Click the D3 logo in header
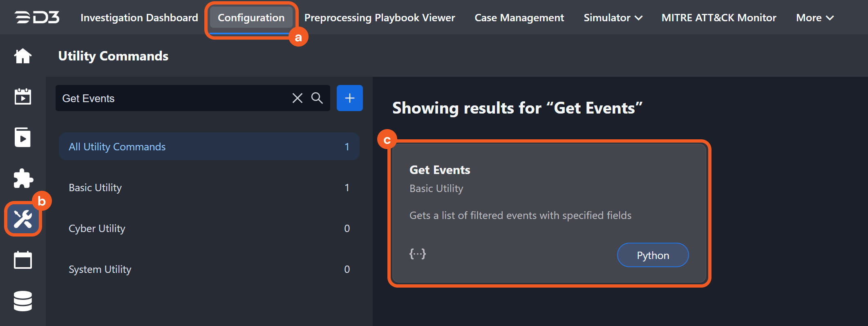Viewport: 868px width, 326px height. [37, 18]
